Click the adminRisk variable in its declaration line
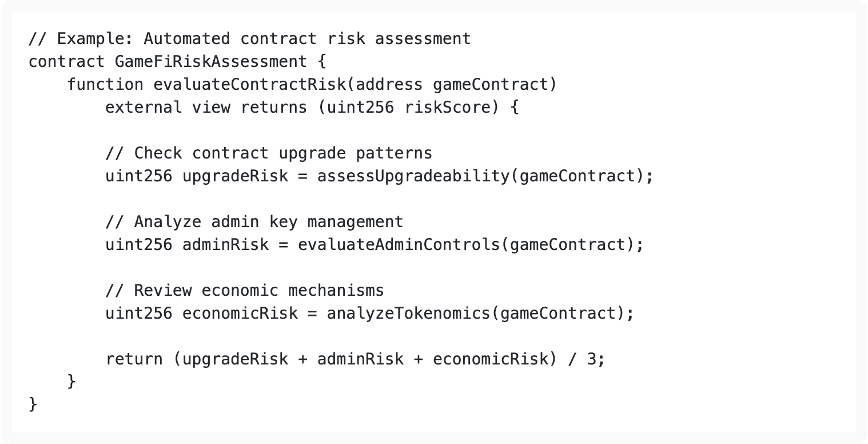 (225, 244)
